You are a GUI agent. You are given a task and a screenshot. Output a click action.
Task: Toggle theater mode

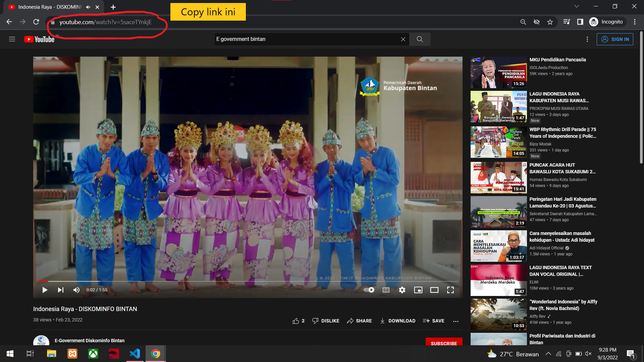tap(434, 290)
